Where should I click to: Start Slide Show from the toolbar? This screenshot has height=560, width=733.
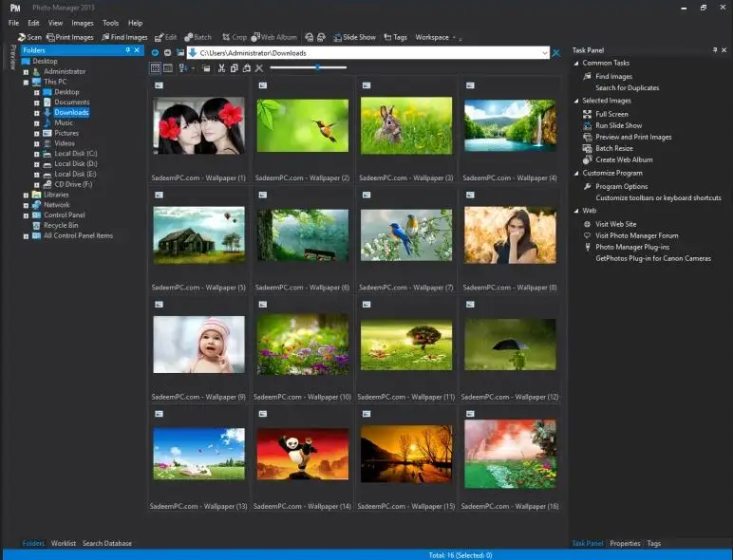click(357, 37)
